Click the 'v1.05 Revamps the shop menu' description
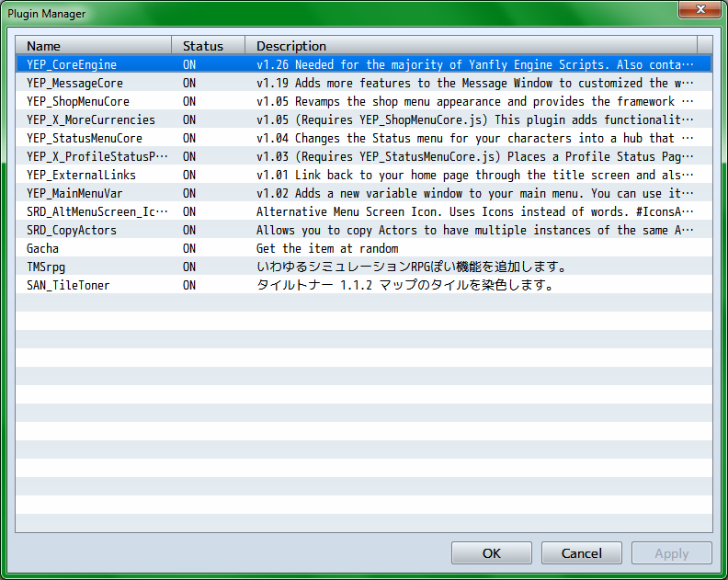 click(475, 101)
